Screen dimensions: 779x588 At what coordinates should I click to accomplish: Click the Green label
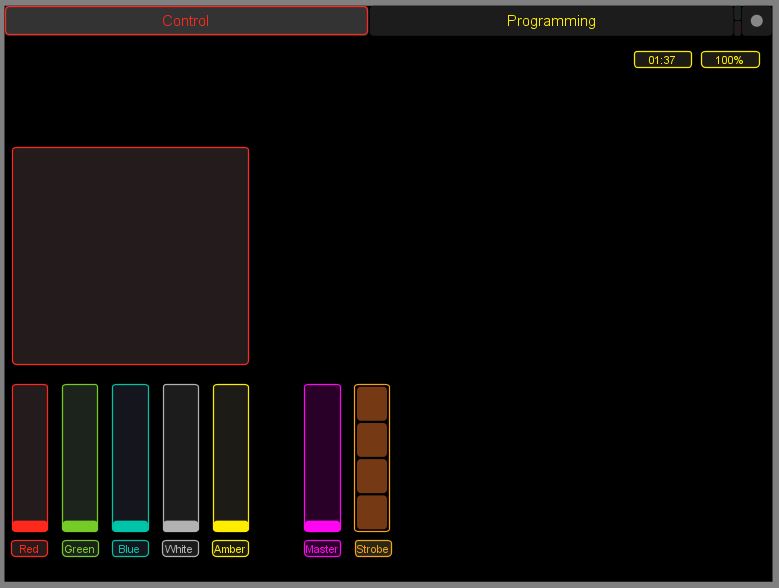[80, 549]
